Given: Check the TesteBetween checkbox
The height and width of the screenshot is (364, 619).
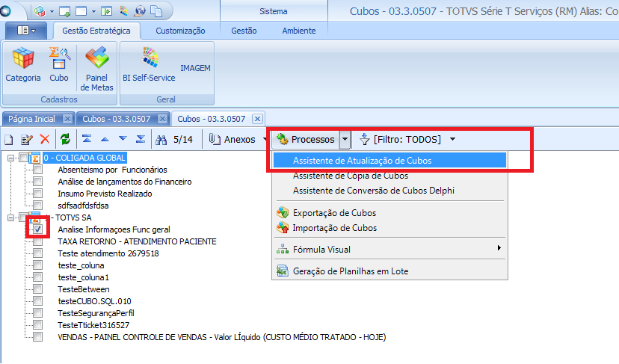Looking at the screenshot, I should coord(38,289).
